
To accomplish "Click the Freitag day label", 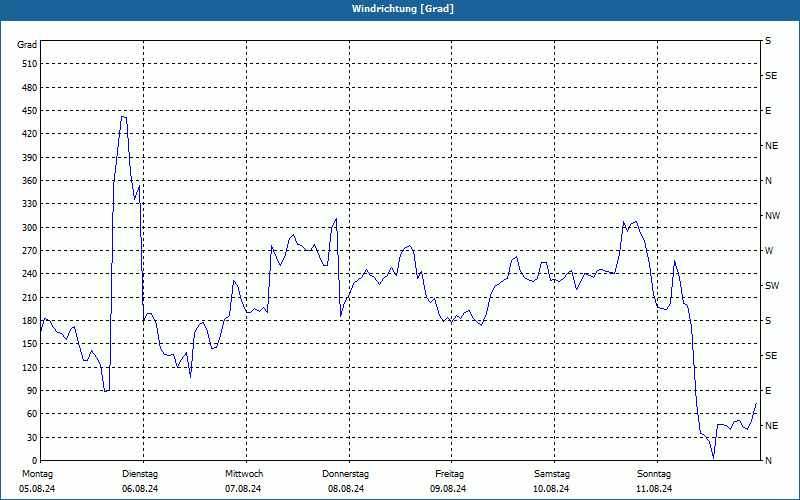I will pos(449,474).
